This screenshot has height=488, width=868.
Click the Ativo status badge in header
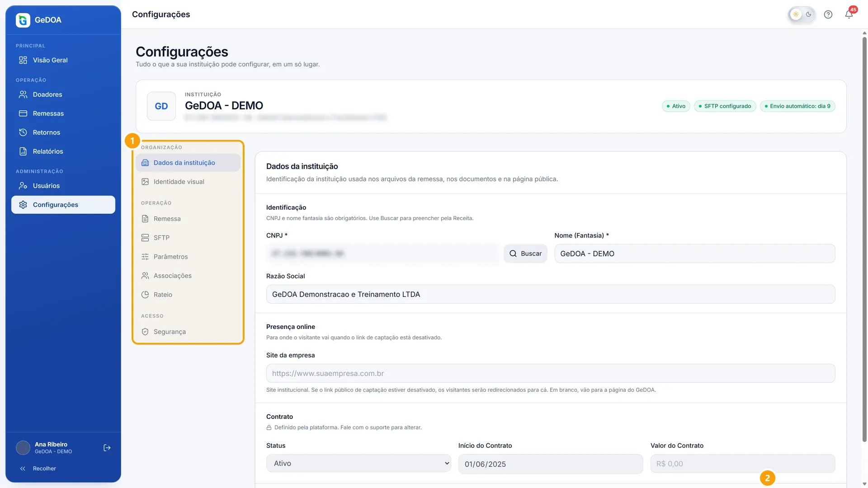676,106
